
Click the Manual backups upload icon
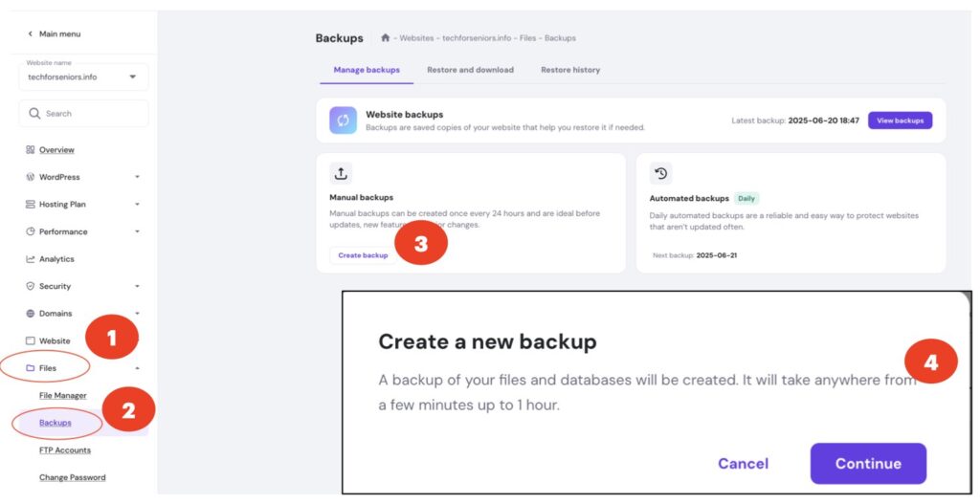(341, 173)
